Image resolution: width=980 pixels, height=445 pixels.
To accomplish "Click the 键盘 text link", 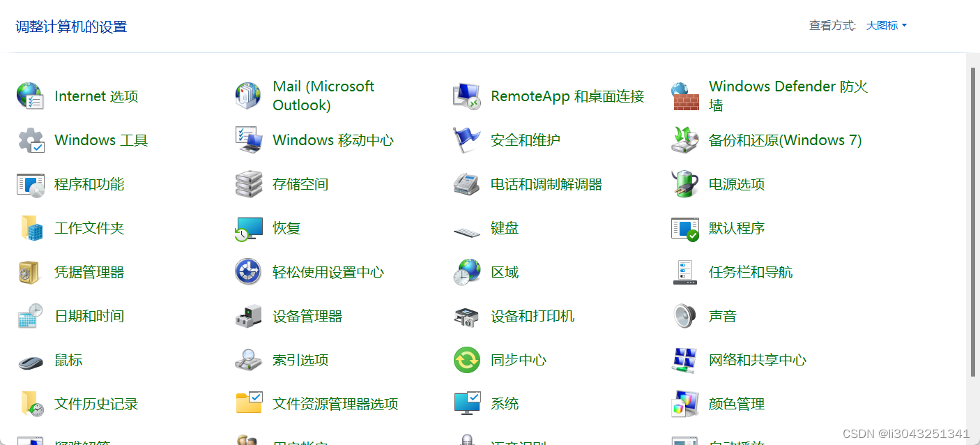I will [x=505, y=228].
